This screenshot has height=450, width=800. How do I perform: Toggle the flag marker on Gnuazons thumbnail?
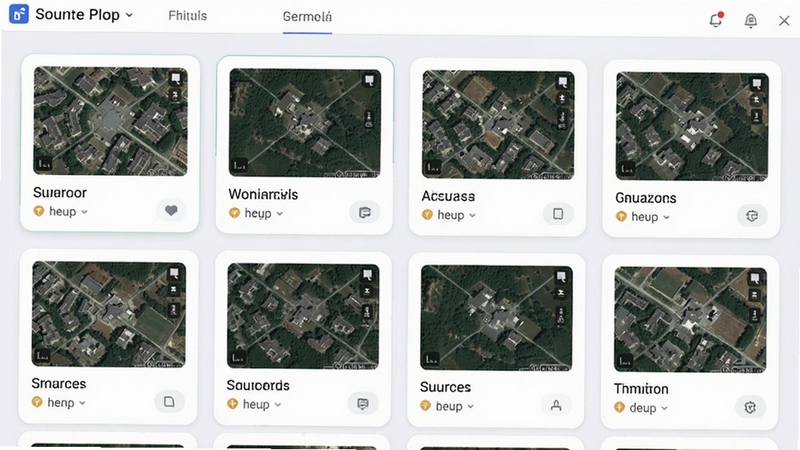757,83
